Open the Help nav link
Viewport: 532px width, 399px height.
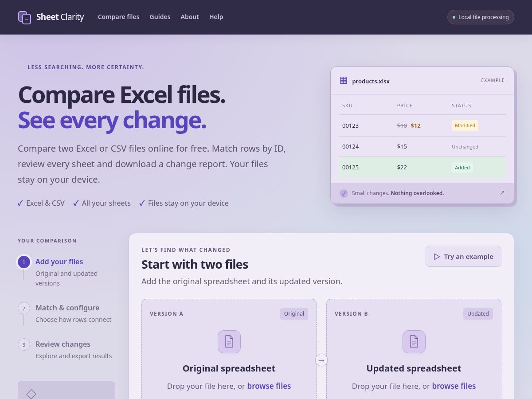pyautogui.click(x=216, y=17)
